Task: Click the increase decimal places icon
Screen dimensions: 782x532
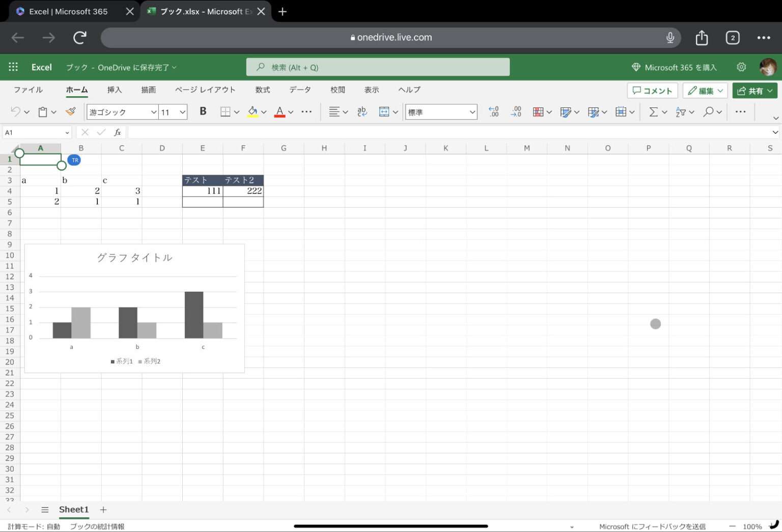Action: click(x=493, y=111)
